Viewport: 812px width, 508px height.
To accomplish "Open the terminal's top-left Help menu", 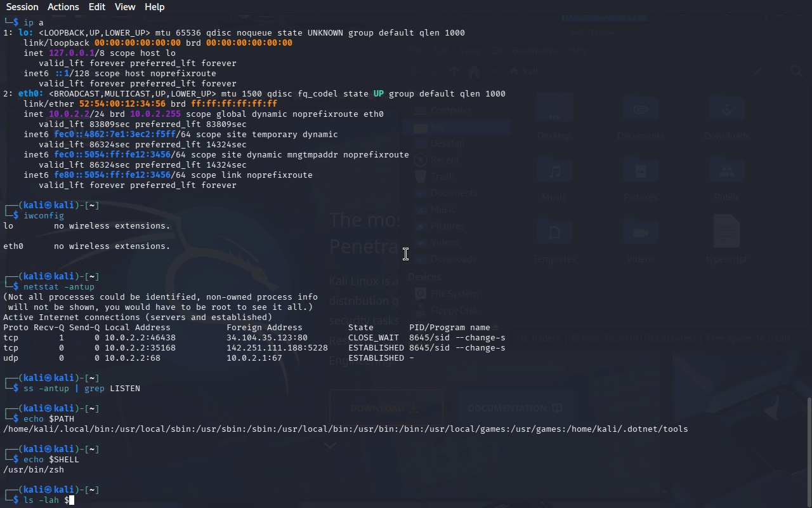I will pyautogui.click(x=154, y=7).
